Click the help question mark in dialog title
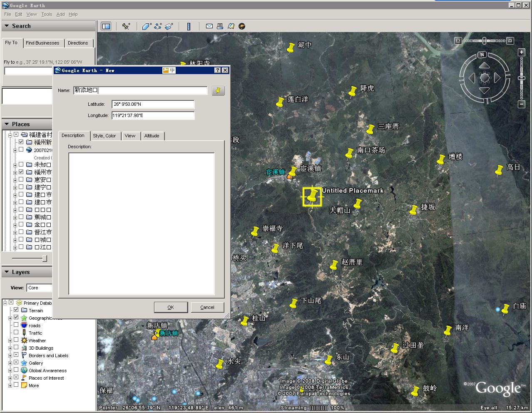The width and height of the screenshot is (532, 413). pos(217,70)
